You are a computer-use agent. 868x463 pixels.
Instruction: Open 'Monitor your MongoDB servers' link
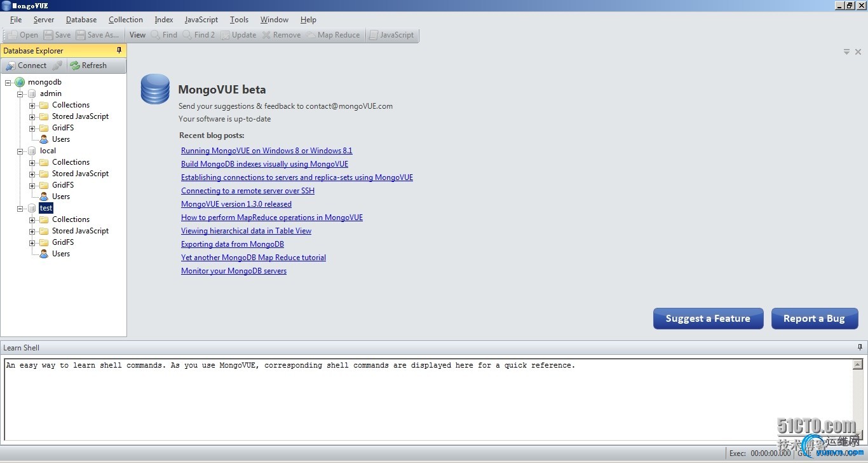[x=234, y=271]
